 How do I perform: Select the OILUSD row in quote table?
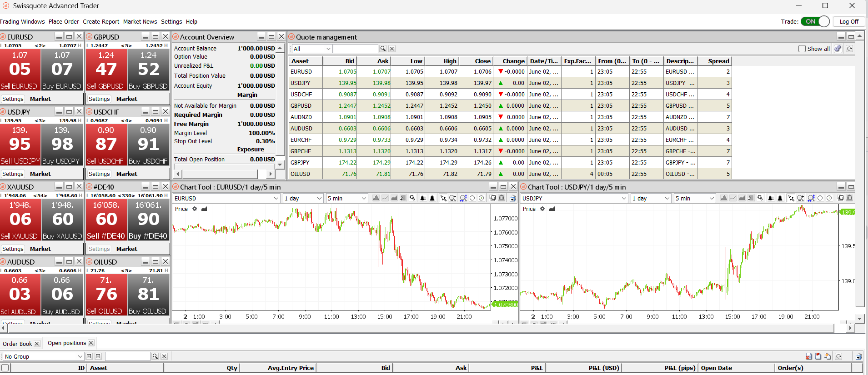coord(510,174)
